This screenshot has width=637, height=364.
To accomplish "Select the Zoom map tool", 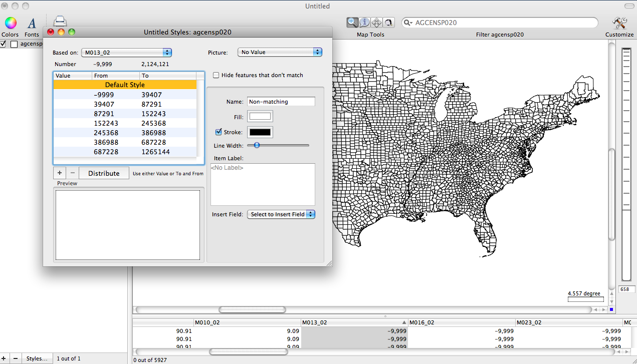I will coord(353,23).
